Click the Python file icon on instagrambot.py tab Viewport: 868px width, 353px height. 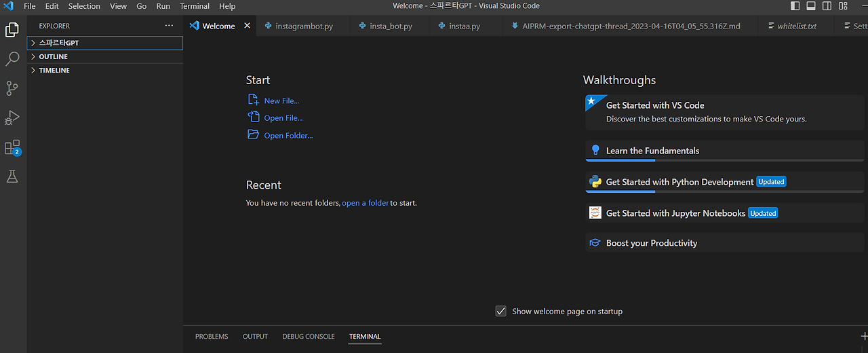[x=267, y=26]
